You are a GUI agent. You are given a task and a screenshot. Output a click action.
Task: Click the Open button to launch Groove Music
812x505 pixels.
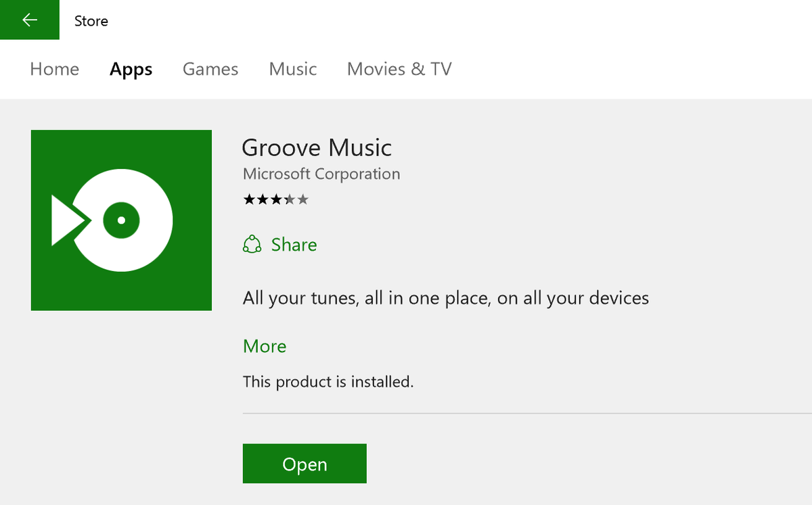point(304,464)
